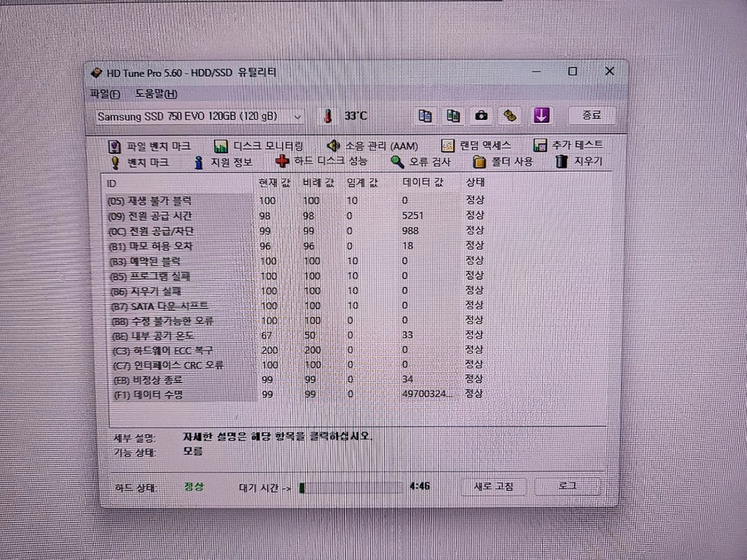Image resolution: width=747 pixels, height=560 pixels.
Task: Click the green 정상 drive health status
Action: 194,487
